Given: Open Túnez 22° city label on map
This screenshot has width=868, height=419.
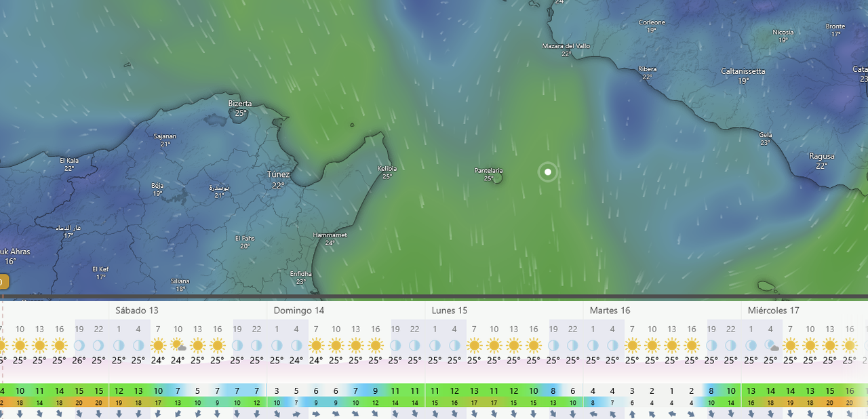Looking at the screenshot, I should coord(278,180).
